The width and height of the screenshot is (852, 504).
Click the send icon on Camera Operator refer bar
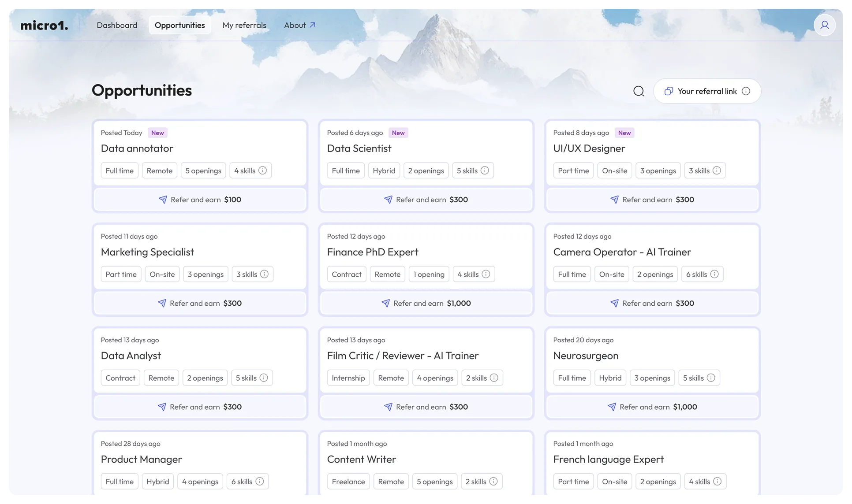click(614, 303)
